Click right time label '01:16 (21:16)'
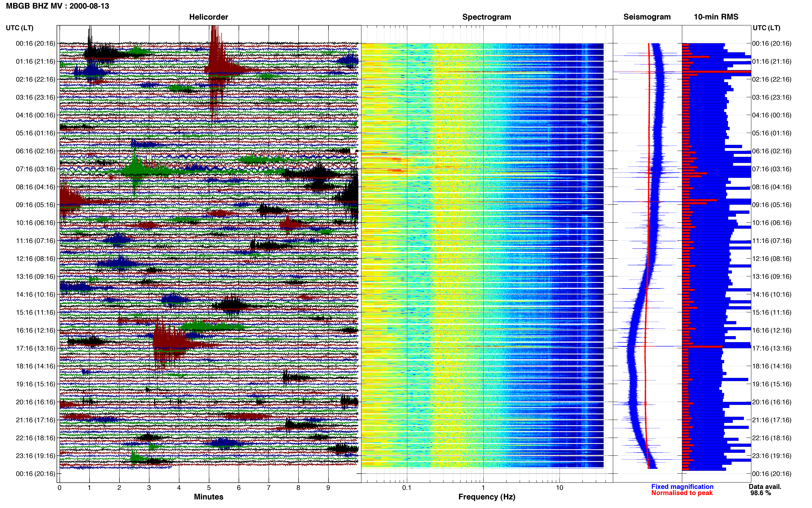 pyautogui.click(x=772, y=61)
